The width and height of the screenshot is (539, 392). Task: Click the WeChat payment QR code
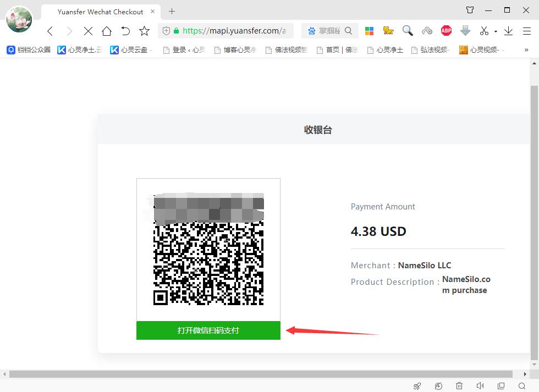pos(208,250)
